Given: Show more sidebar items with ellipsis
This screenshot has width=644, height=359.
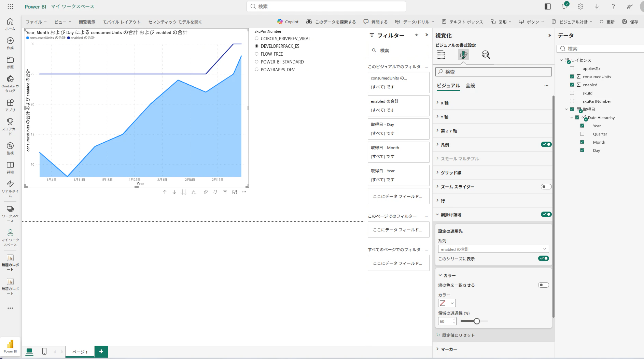Looking at the screenshot, I should [x=10, y=308].
